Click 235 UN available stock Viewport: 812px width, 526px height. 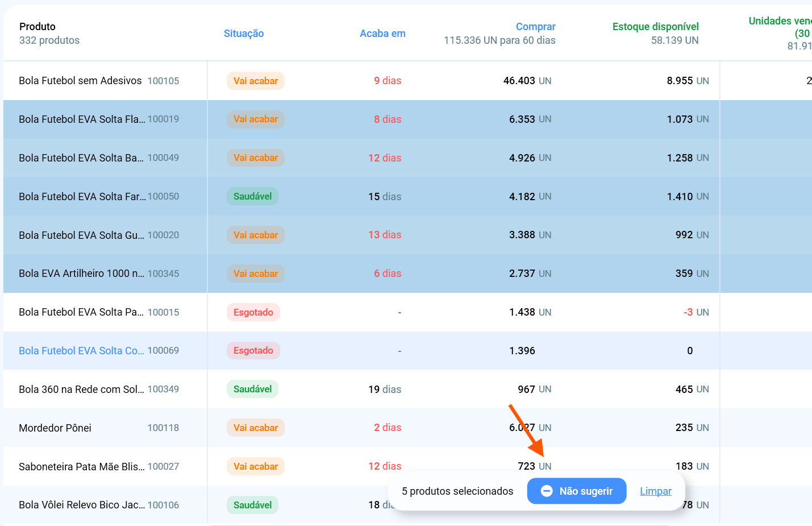coord(692,428)
